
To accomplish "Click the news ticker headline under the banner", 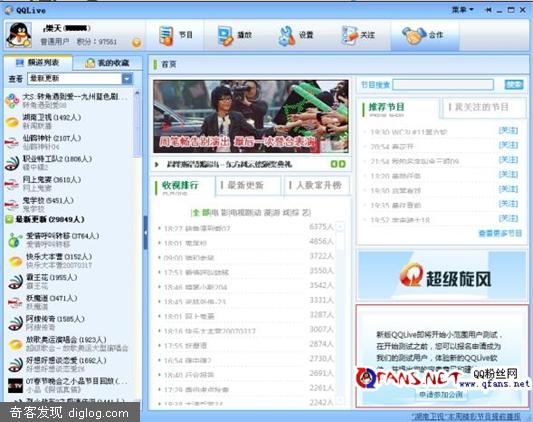I will tap(229, 165).
